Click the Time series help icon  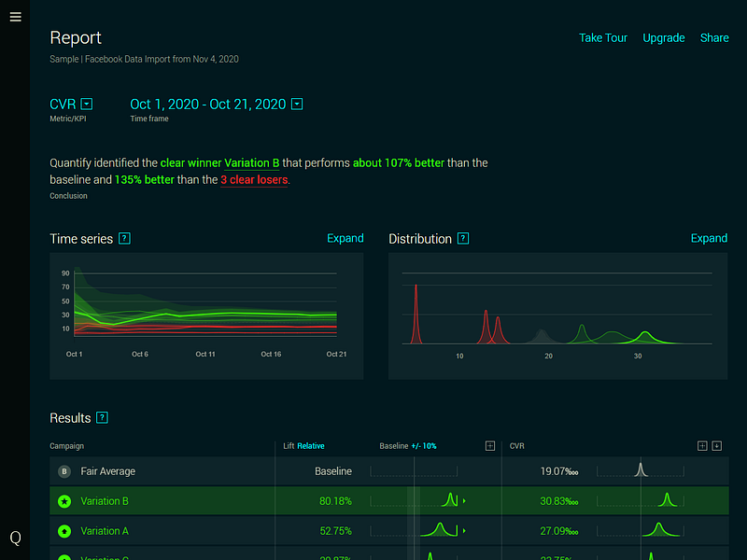(x=122, y=238)
